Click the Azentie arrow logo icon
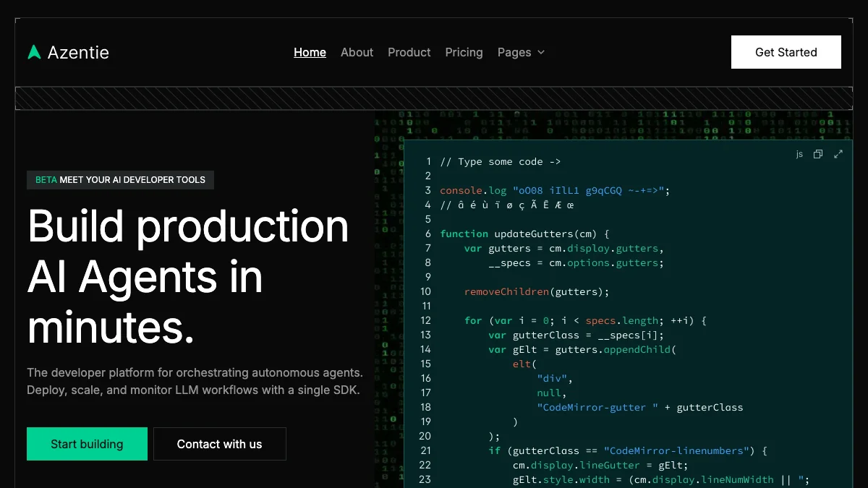The height and width of the screenshot is (488, 868). [34, 52]
